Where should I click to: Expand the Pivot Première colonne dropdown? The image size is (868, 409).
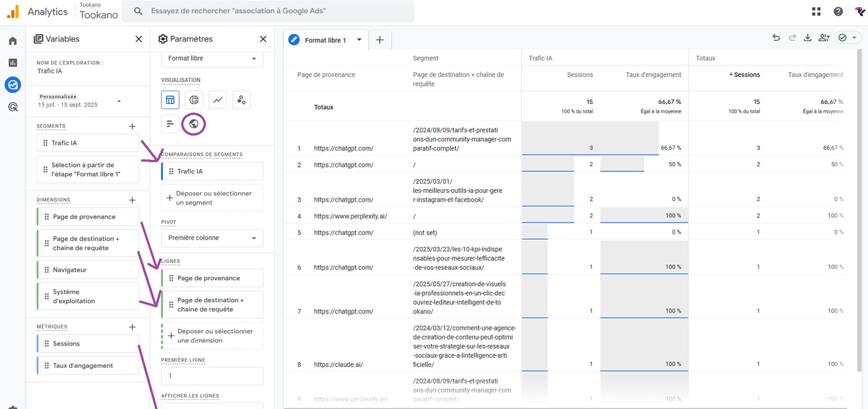tap(212, 238)
